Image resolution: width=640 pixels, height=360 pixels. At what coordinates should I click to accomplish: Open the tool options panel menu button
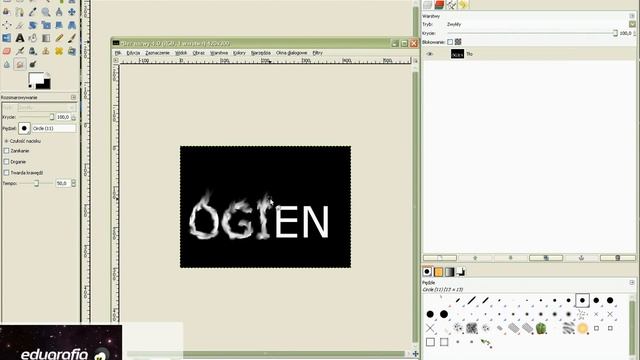(x=73, y=98)
